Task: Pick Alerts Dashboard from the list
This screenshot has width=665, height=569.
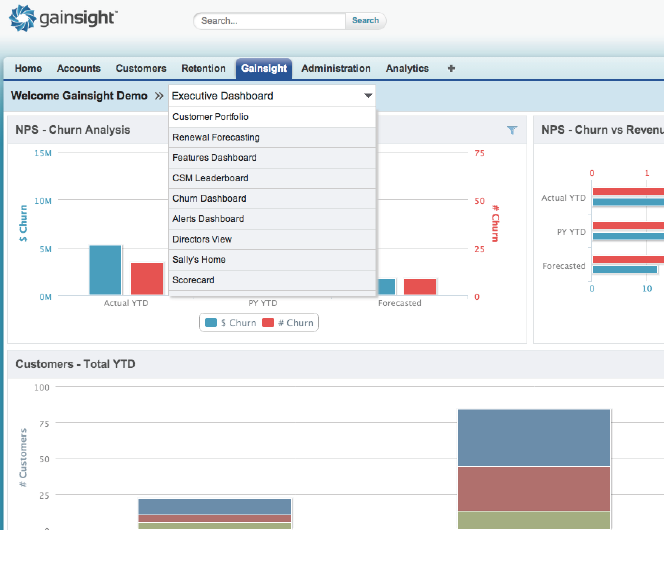Action: [207, 219]
